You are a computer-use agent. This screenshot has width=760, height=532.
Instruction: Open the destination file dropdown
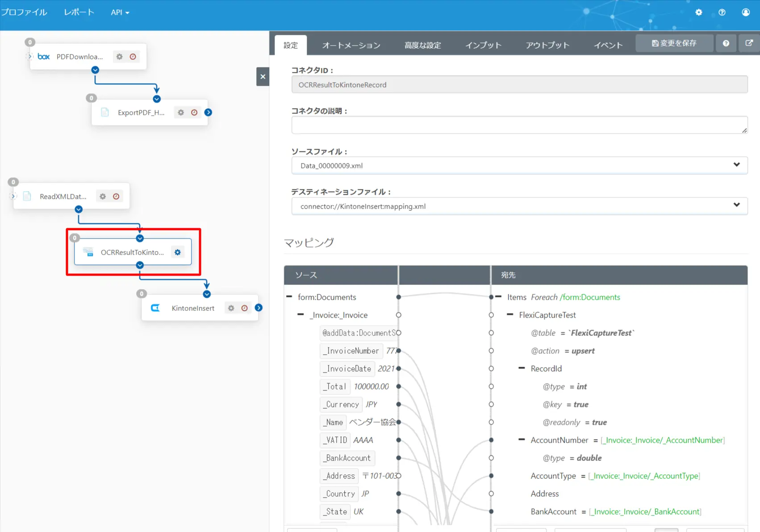point(519,206)
